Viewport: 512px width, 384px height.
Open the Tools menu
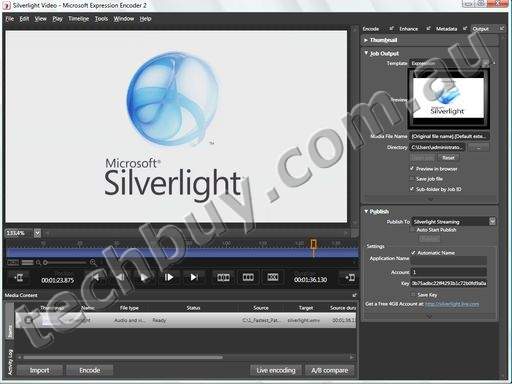coord(101,19)
